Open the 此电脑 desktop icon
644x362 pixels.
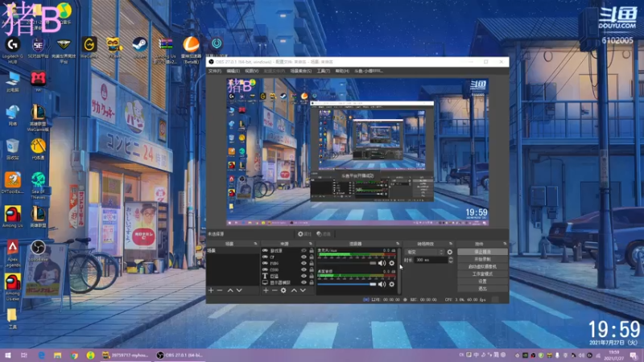(x=13, y=82)
